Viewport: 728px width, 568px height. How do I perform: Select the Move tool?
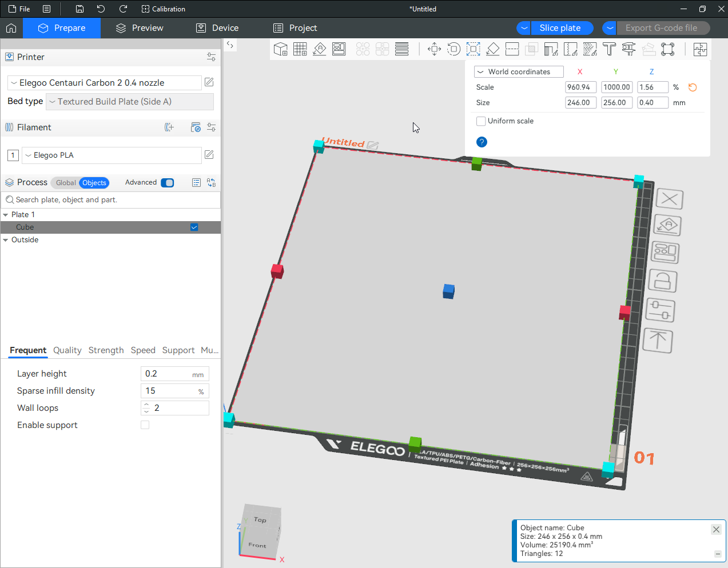coord(434,49)
